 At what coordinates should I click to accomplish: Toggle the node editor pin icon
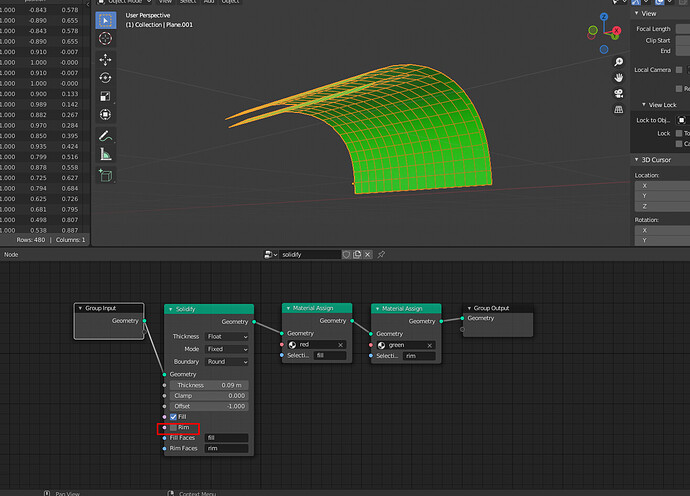[381, 254]
